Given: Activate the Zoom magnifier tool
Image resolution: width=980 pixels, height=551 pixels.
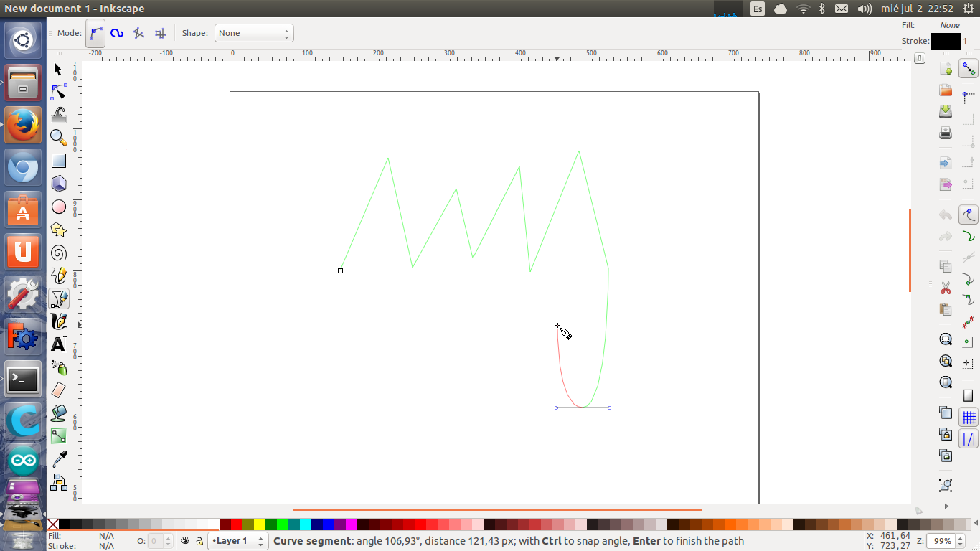Looking at the screenshot, I should pos(58,138).
